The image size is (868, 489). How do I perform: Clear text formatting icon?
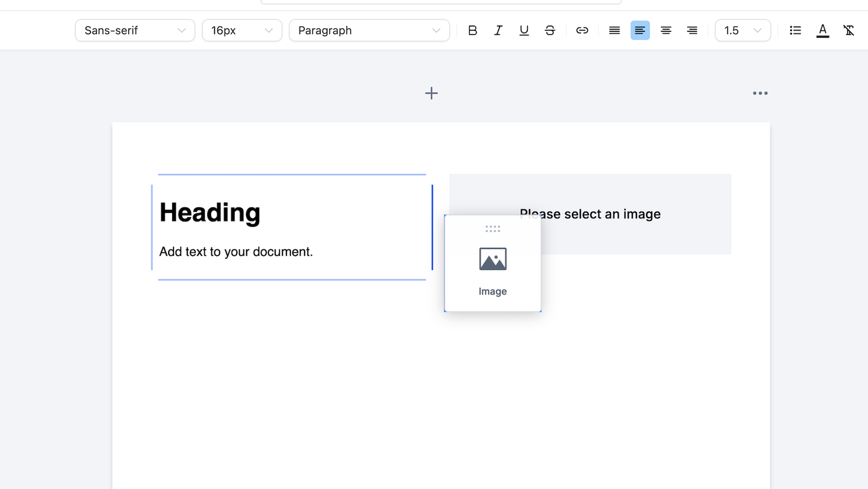tap(848, 30)
